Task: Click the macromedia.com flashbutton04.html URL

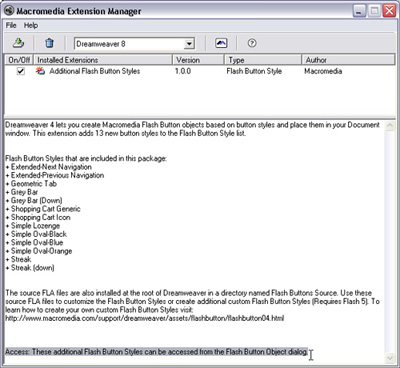Action: pos(145,318)
